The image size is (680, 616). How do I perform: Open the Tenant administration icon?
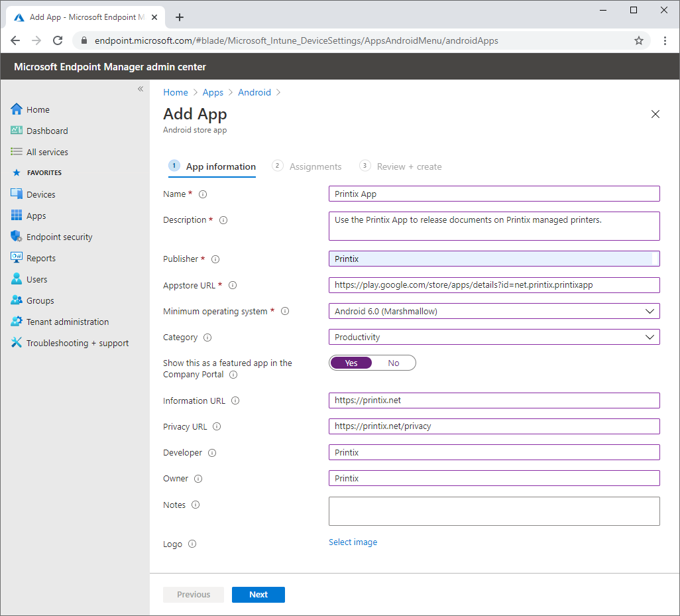click(x=17, y=322)
